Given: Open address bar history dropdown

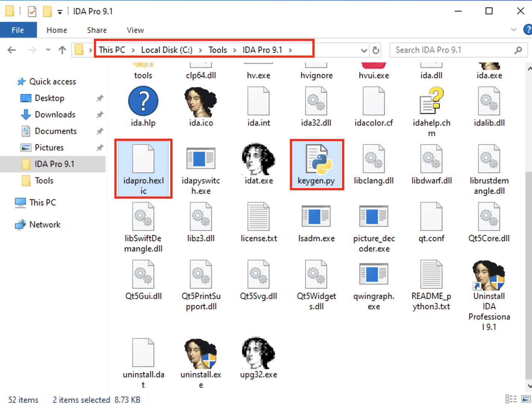Looking at the screenshot, I should pos(364,50).
